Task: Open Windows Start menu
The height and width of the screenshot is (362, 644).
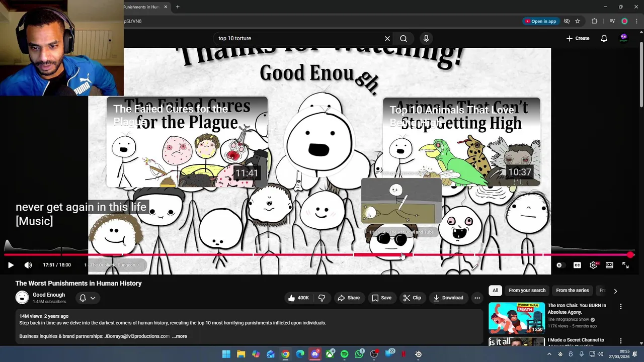Action: (226, 354)
